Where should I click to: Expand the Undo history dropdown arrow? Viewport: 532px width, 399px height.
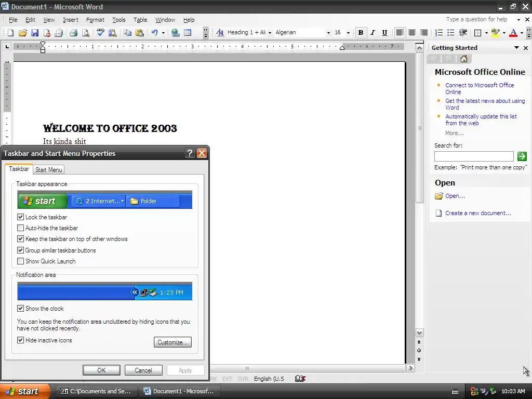(163, 33)
